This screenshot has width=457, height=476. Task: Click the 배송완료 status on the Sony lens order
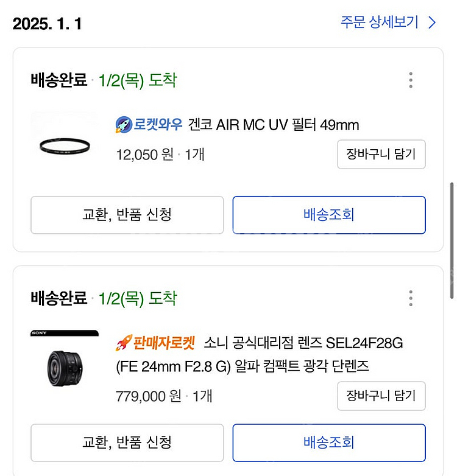point(59,298)
